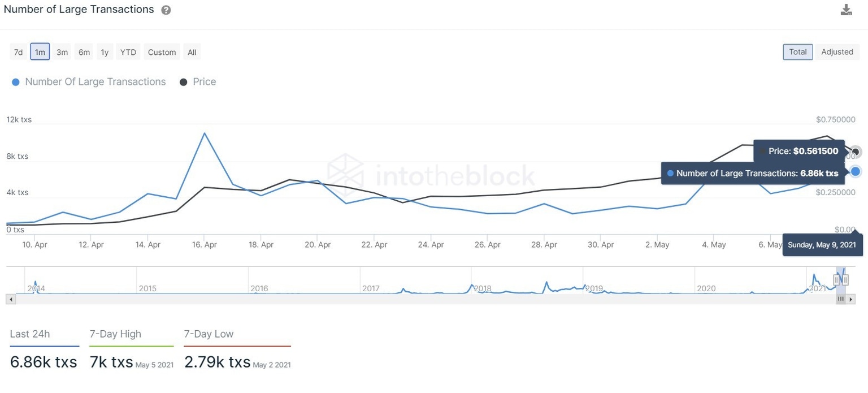868x393 pixels.
Task: Select the right range handle on the minimap
Action: (847, 280)
